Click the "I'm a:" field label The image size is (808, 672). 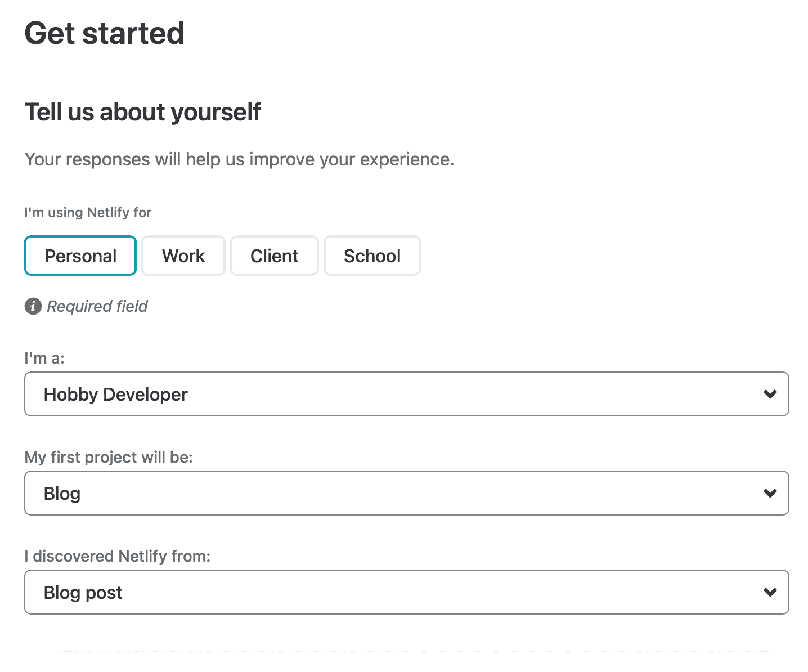click(x=44, y=358)
